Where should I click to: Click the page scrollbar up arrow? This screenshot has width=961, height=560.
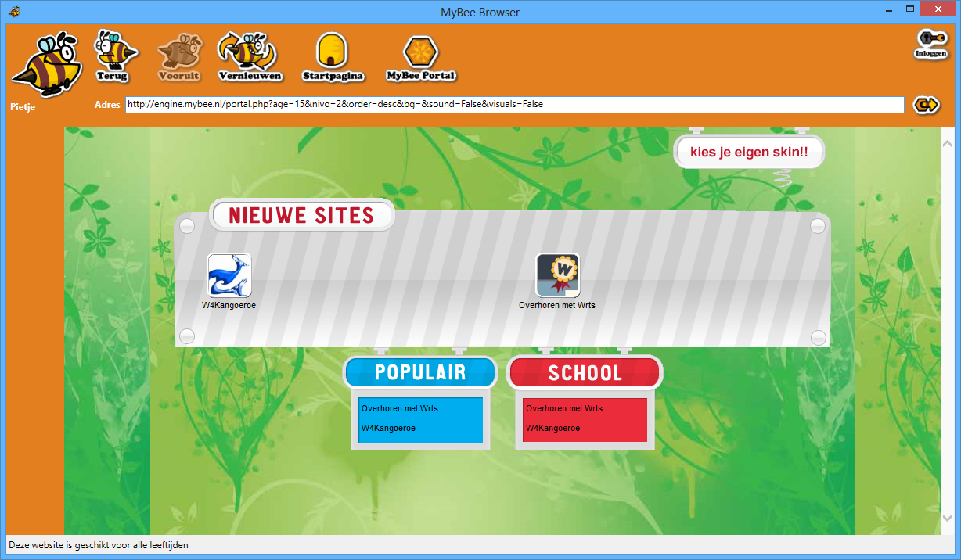tap(948, 143)
